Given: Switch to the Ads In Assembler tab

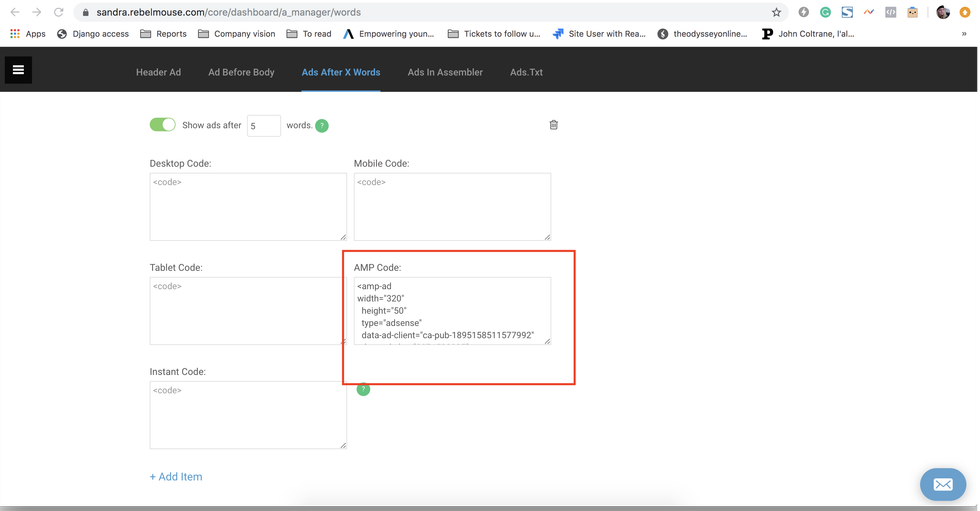Looking at the screenshot, I should tap(445, 72).
